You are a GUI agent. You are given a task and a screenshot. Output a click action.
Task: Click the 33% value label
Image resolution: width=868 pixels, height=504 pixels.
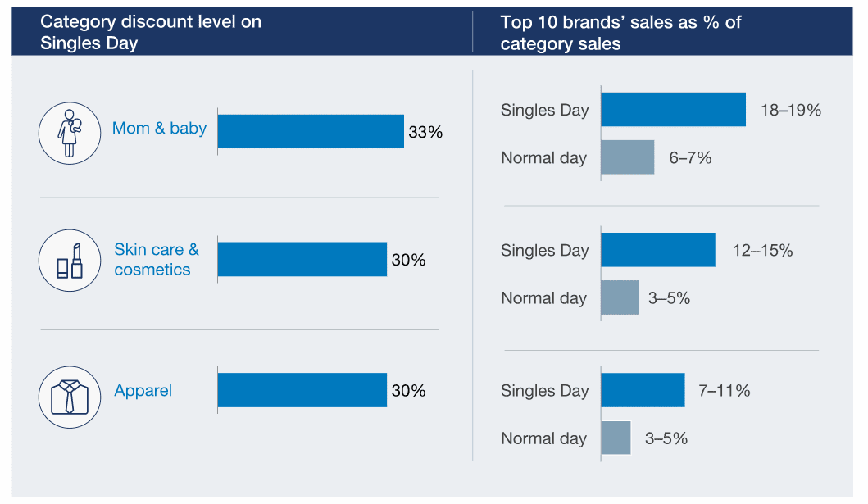coord(425,132)
